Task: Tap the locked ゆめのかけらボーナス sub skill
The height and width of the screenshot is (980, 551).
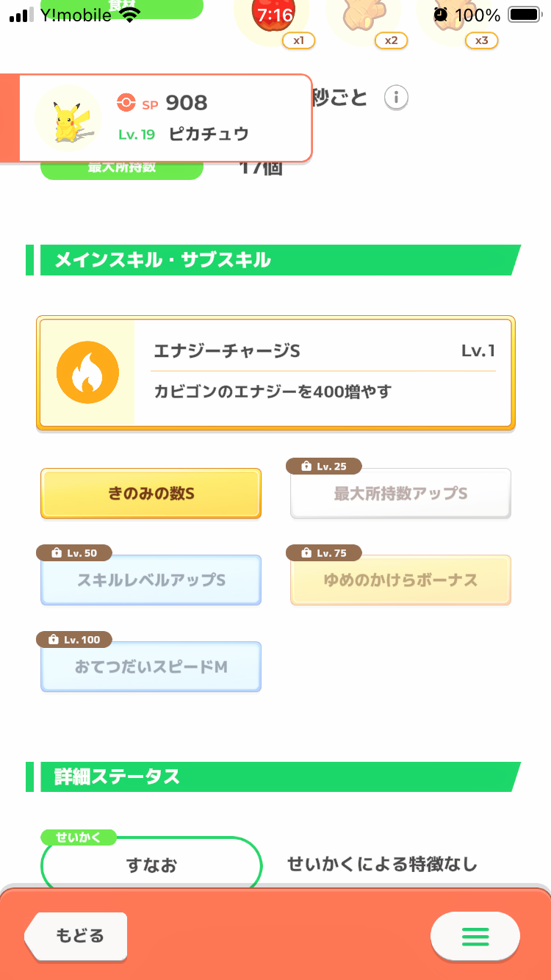Action: point(400,580)
